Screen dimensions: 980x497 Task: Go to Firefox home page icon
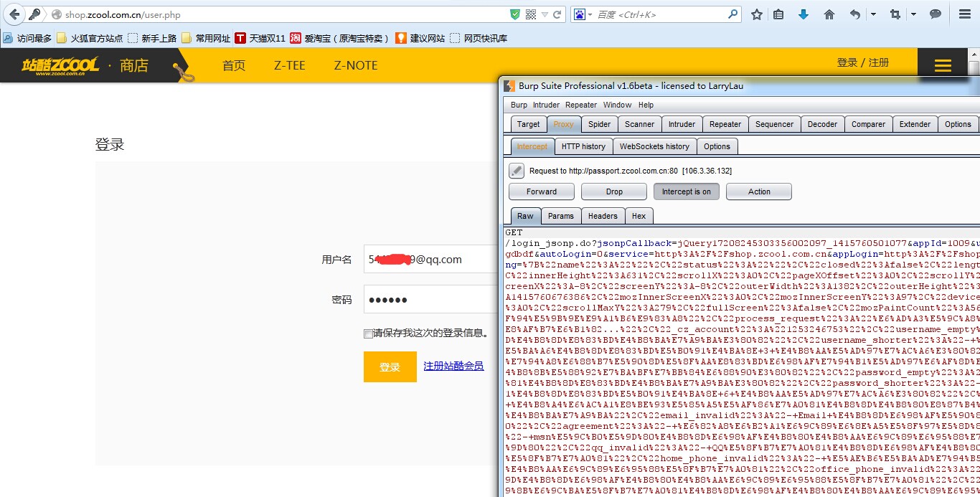tap(829, 14)
